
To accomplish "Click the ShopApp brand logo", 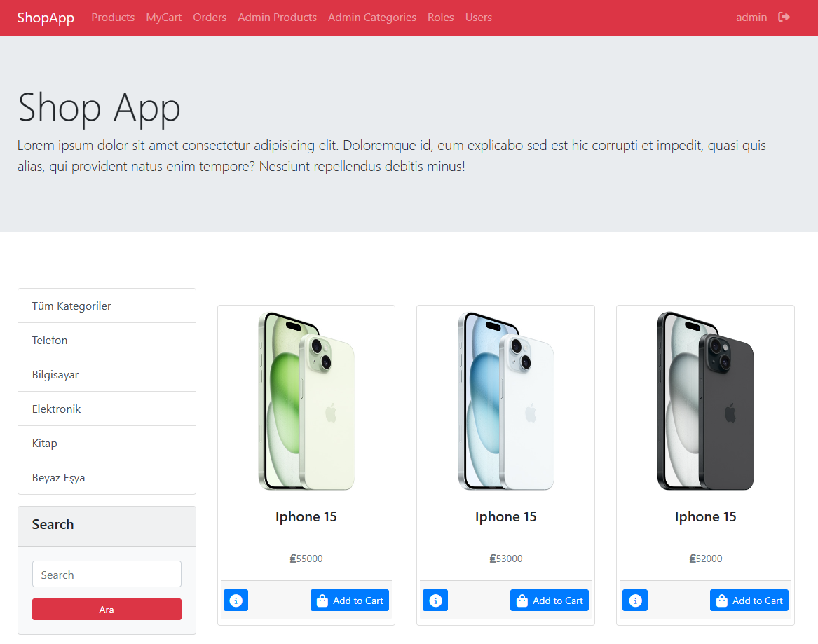I will (46, 18).
